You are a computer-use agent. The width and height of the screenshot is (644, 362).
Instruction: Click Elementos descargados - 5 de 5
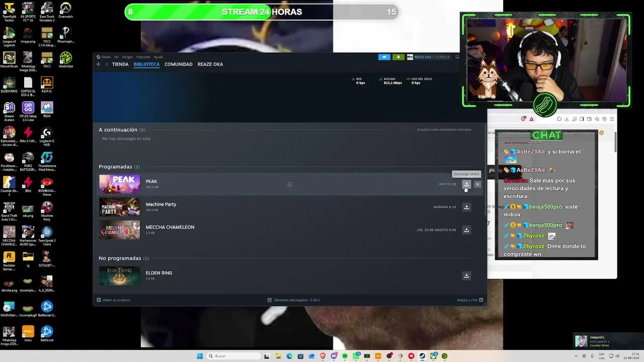pos(294,300)
